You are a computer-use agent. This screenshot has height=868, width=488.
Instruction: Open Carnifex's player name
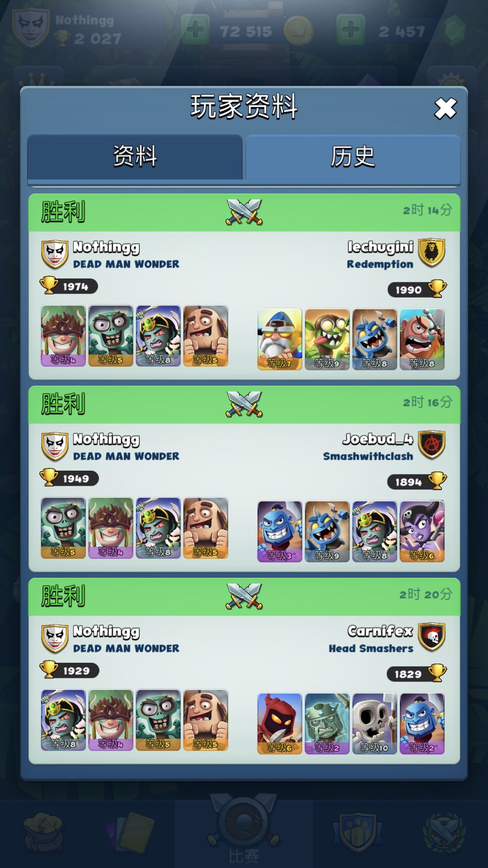pos(380,632)
